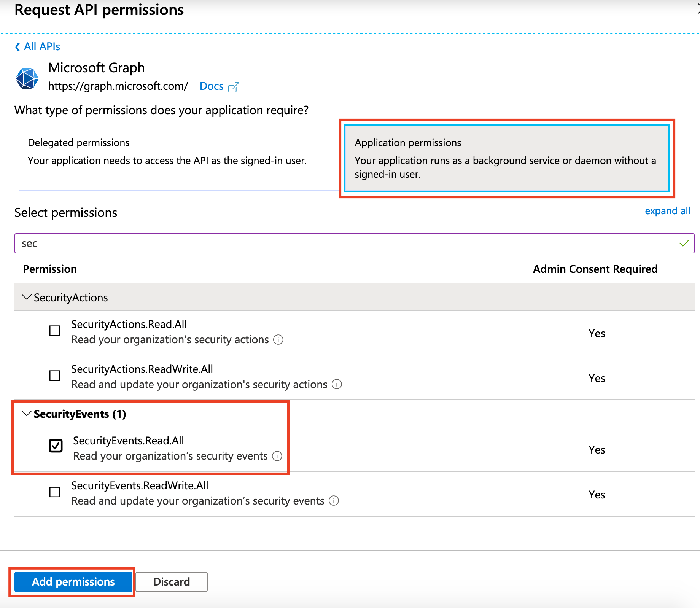Uncheck the SecurityEvents.Read.All checkbox

click(x=56, y=446)
